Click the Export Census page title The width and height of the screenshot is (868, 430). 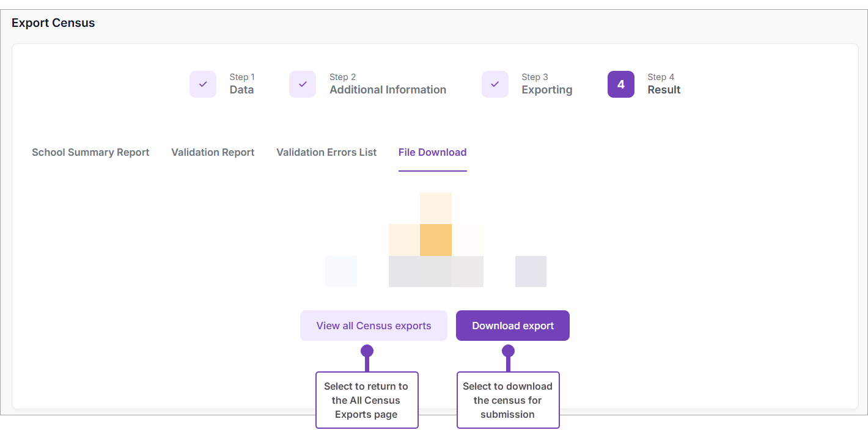(x=53, y=23)
